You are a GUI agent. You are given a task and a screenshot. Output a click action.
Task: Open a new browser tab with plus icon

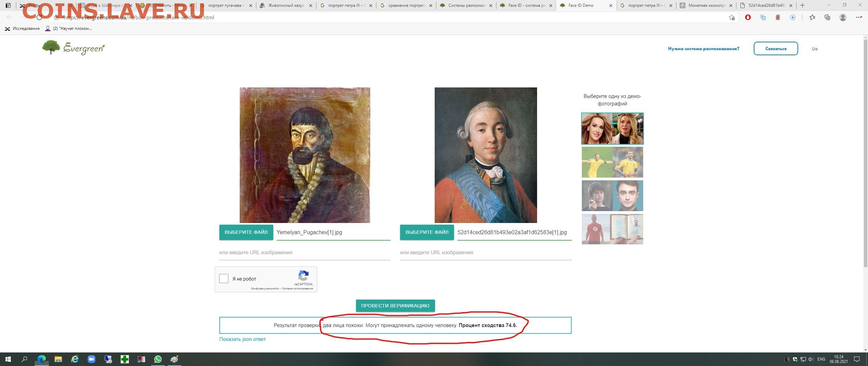(802, 5)
